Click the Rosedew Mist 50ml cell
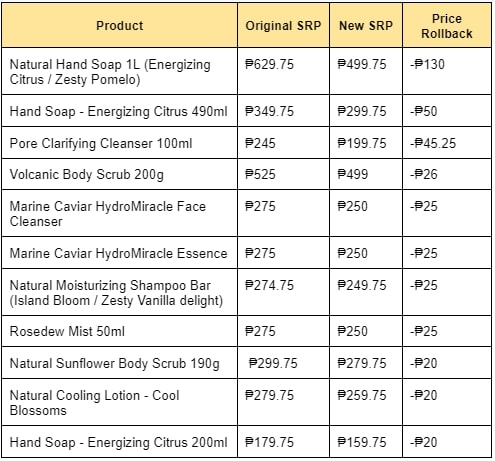The height and width of the screenshot is (461, 495). coord(119,331)
